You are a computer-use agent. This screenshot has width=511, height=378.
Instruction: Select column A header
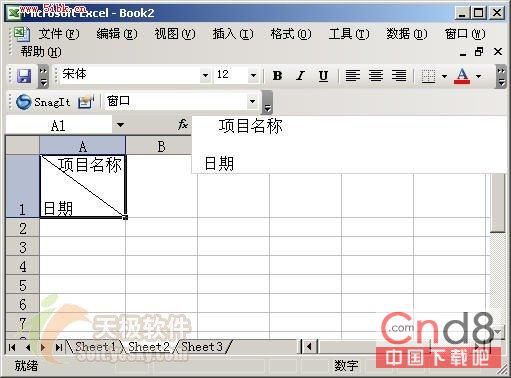[x=83, y=146]
